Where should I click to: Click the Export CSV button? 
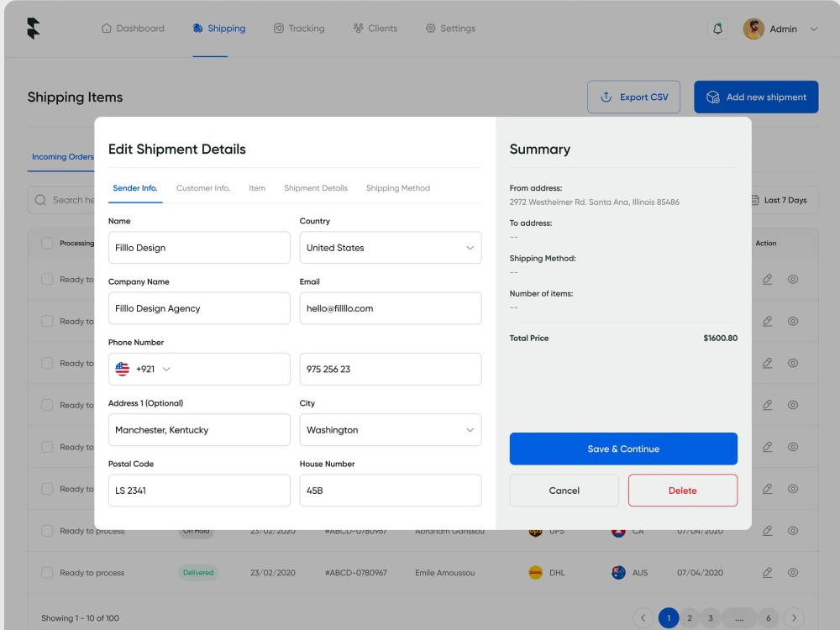coord(633,97)
